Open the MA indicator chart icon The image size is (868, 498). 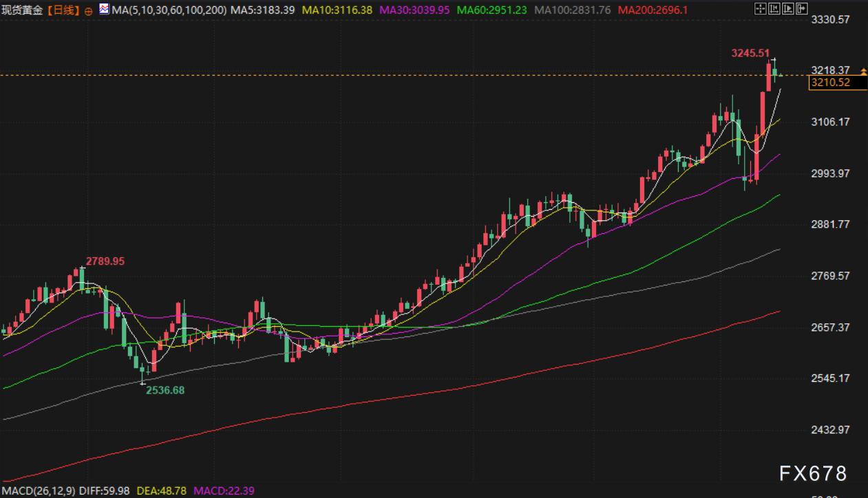click(104, 10)
